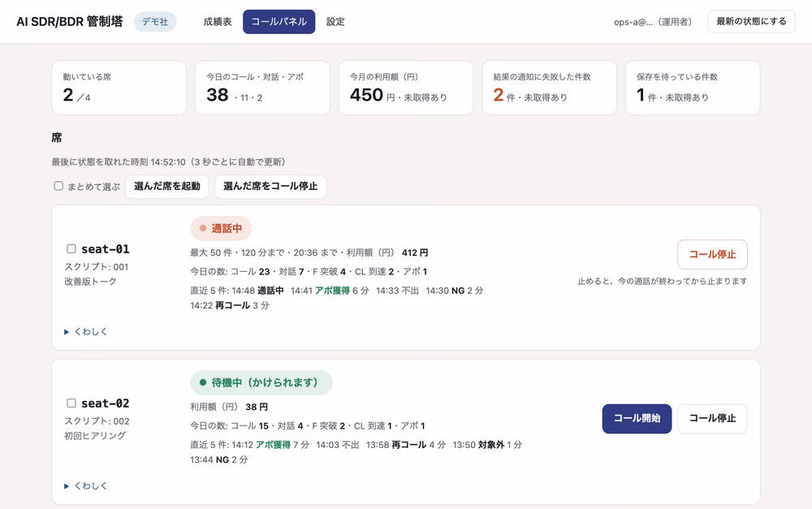The height and width of the screenshot is (509, 812).
Task: Expand くわしく details for seat-02
Action: pyautogui.click(x=86, y=485)
